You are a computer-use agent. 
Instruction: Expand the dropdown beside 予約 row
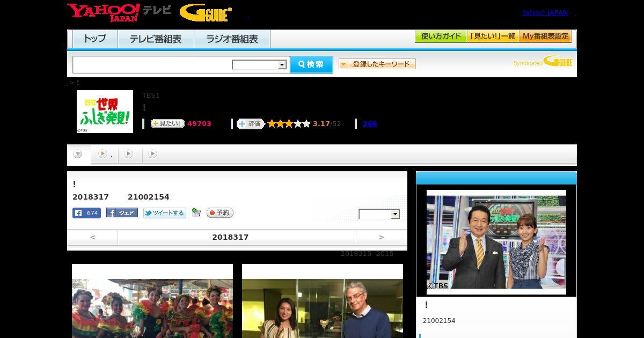click(379, 214)
